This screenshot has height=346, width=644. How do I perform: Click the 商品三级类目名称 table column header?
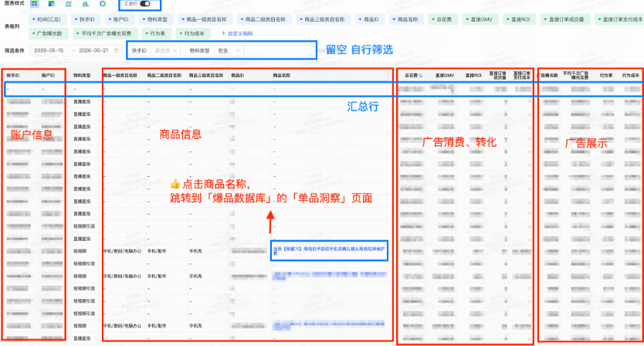[x=206, y=76]
